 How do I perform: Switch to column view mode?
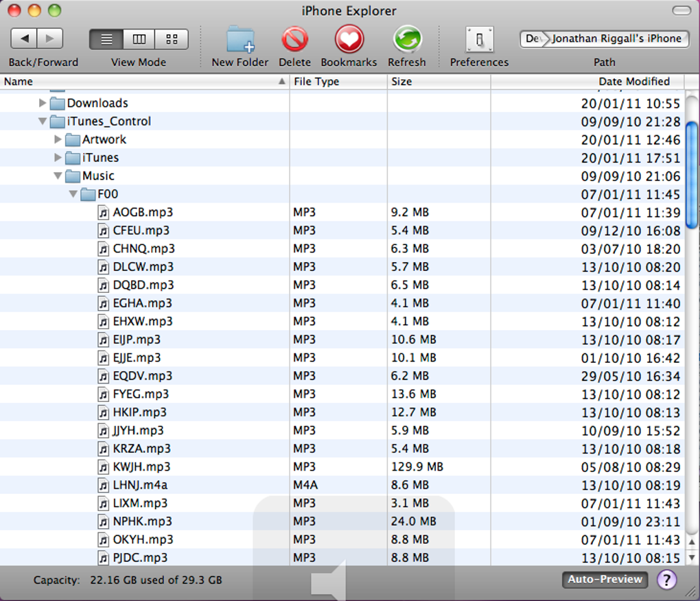[x=139, y=39]
